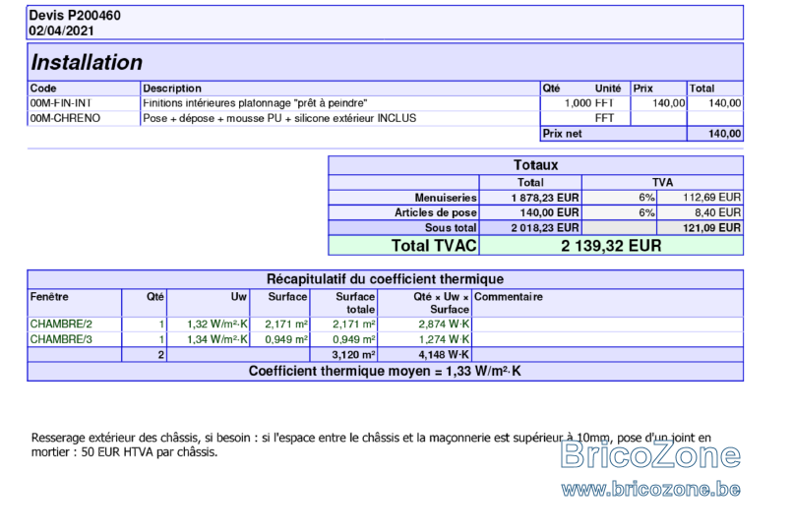Click the Total TVAC 2 139,32 EUR amount
The height and width of the screenshot is (532, 793).
click(611, 246)
